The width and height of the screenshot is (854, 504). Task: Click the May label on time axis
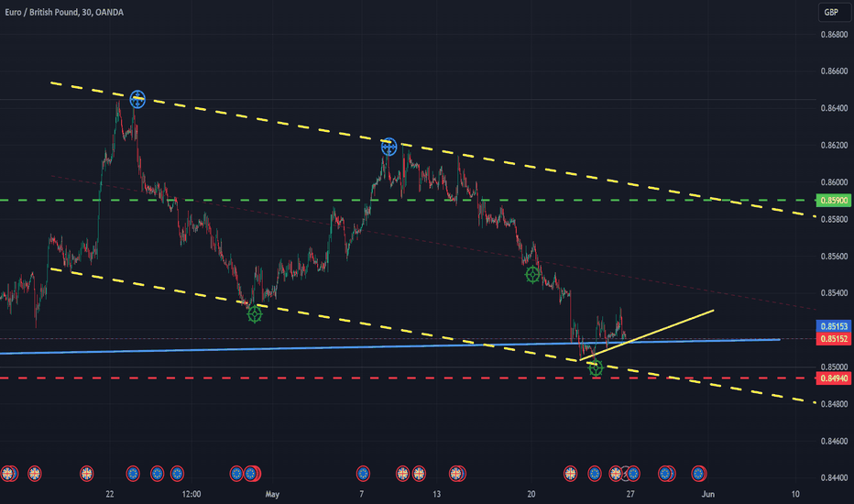tap(272, 494)
